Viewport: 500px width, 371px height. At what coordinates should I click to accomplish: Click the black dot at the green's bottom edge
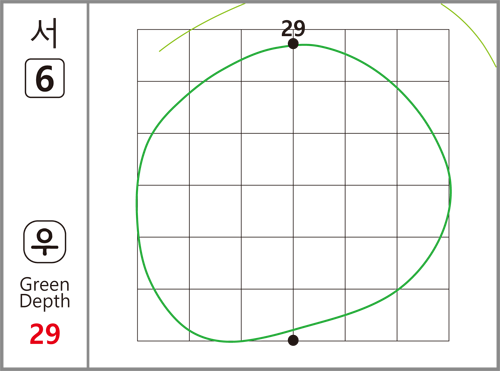293,340
